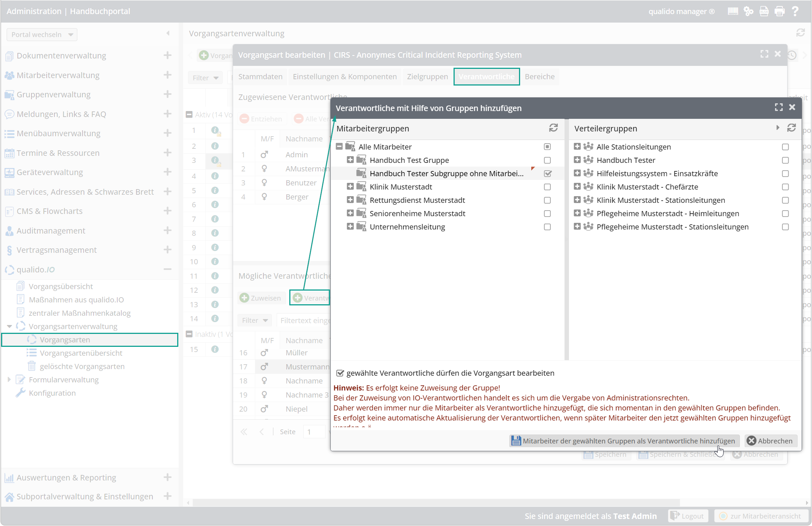Open info icon of row 15
Viewport: 812px width, 526px height.
[x=215, y=349]
